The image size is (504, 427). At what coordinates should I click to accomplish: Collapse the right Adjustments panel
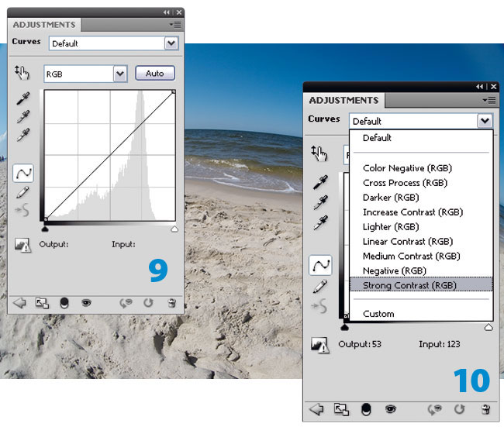pyautogui.click(x=480, y=87)
